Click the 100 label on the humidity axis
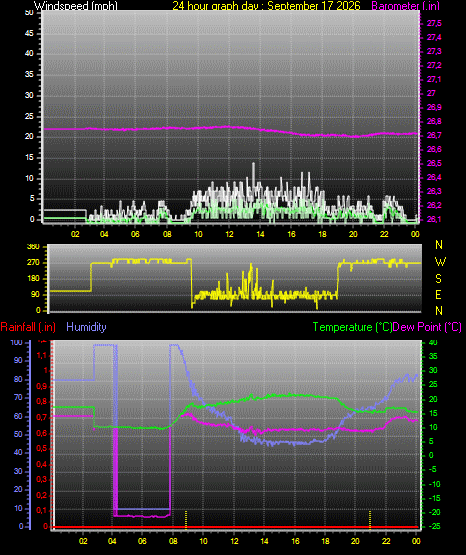This screenshot has height=555, width=466. (x=16, y=342)
